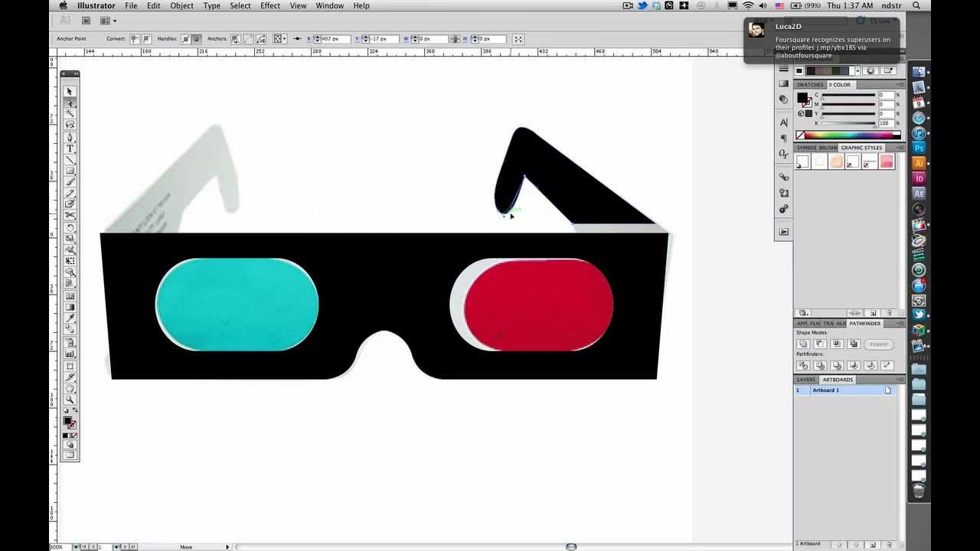Open Photoshop from the Dock
The width and height of the screenshot is (980, 551).
[919, 148]
